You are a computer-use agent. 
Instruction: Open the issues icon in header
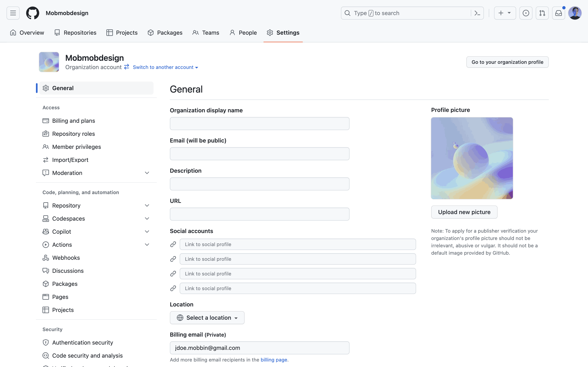click(x=526, y=13)
